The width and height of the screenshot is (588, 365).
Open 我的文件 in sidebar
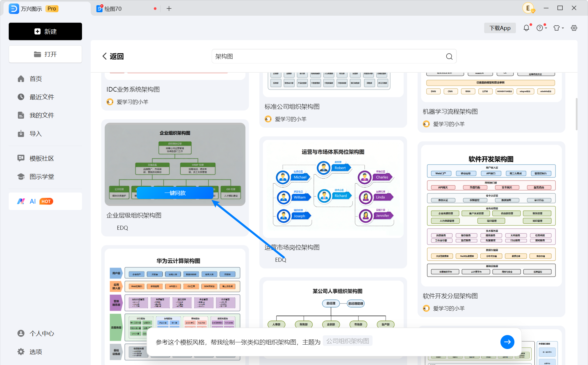click(x=45, y=115)
